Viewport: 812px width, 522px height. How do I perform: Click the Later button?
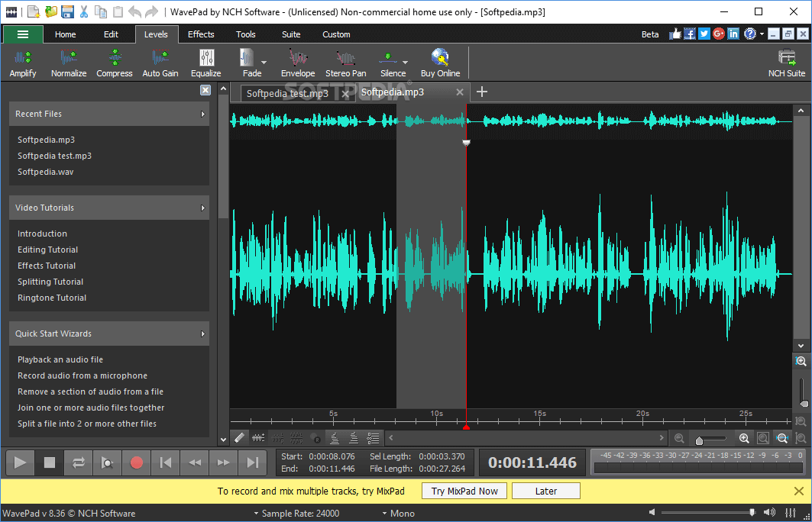pos(546,491)
